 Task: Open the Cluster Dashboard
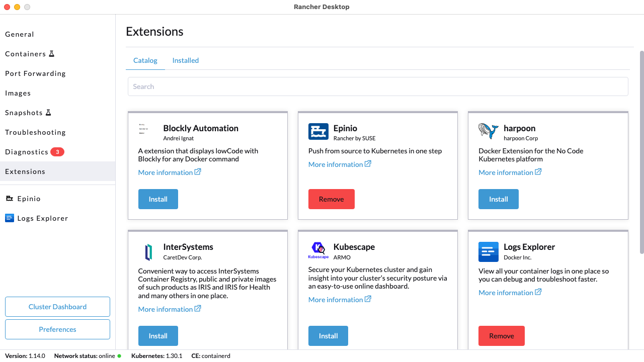(57, 307)
